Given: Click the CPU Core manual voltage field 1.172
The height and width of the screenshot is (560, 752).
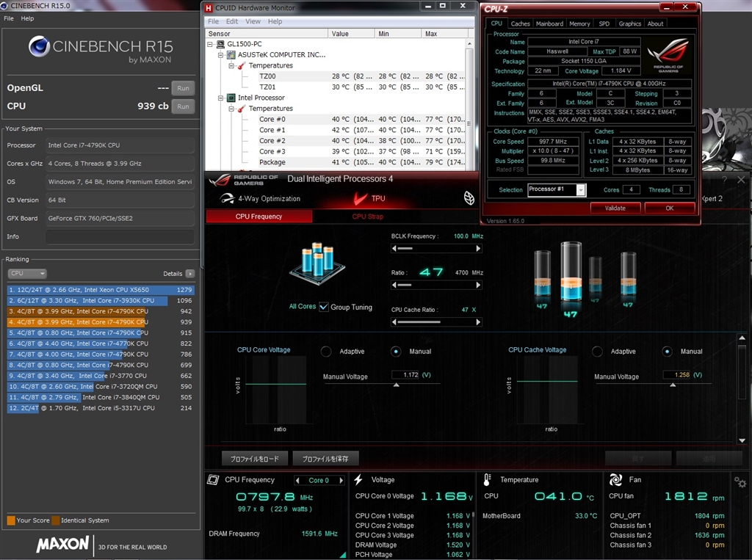Looking at the screenshot, I should [x=405, y=375].
